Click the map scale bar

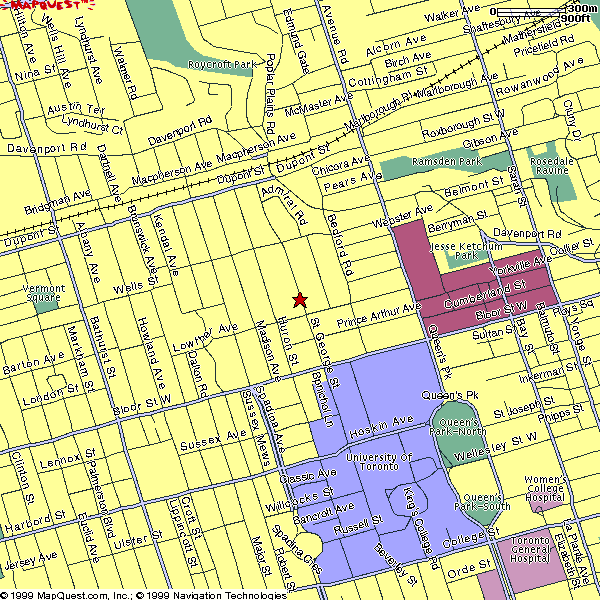541,13
